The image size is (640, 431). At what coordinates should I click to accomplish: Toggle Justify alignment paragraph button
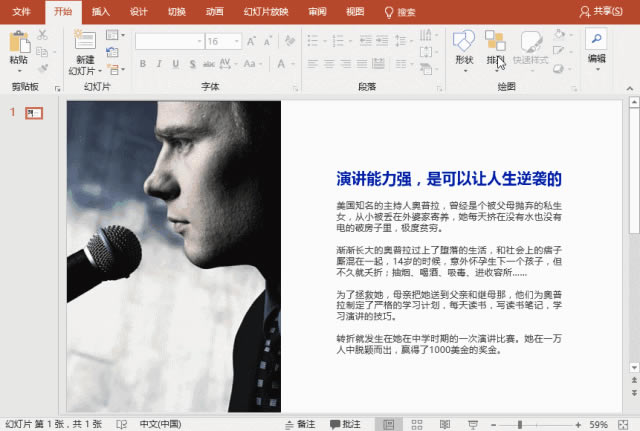362,64
